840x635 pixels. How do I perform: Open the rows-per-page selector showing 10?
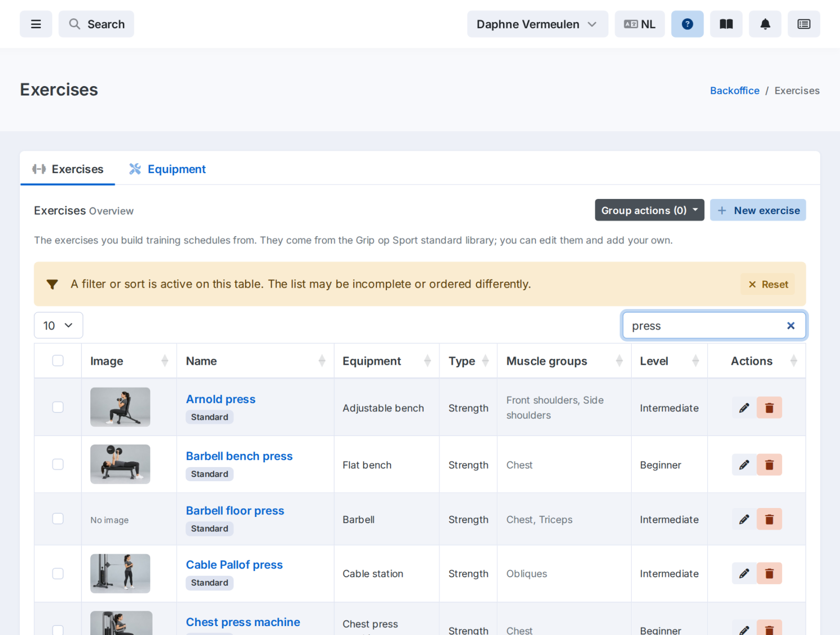pos(58,325)
